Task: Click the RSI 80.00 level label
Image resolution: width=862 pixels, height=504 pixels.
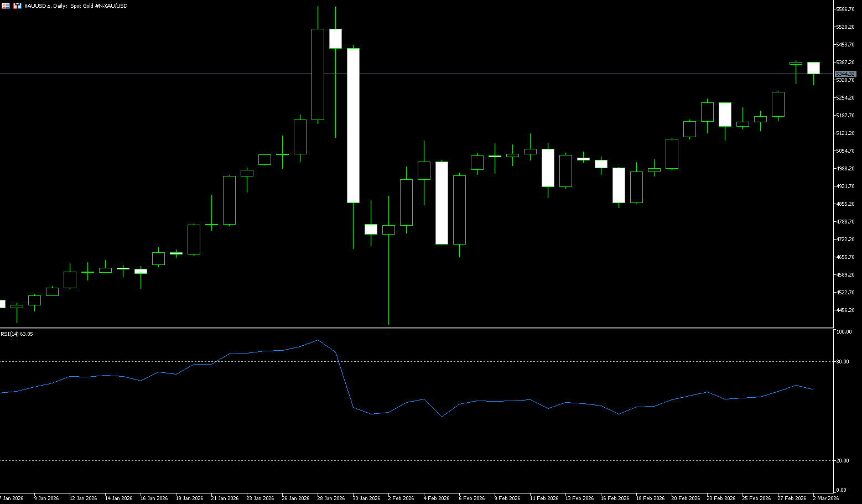Action: click(843, 362)
